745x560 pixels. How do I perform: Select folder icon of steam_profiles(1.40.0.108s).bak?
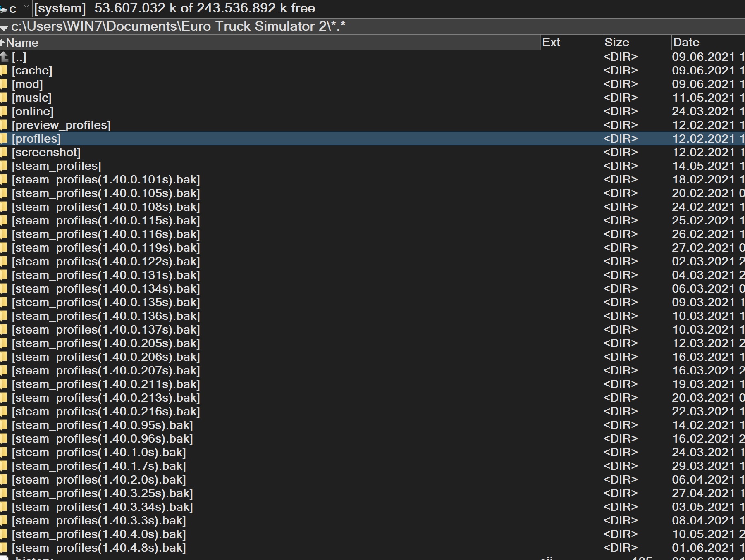click(4, 207)
